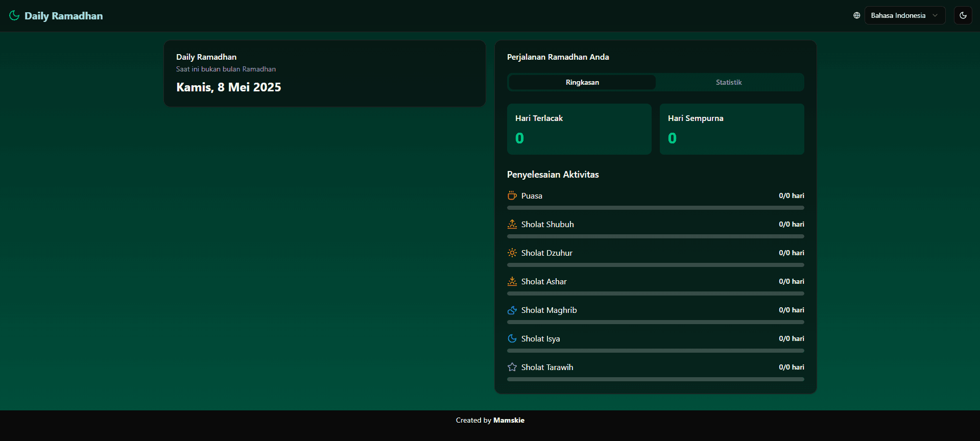Click the Sholat Ashar sunset icon
The image size is (980, 441).
click(x=512, y=281)
